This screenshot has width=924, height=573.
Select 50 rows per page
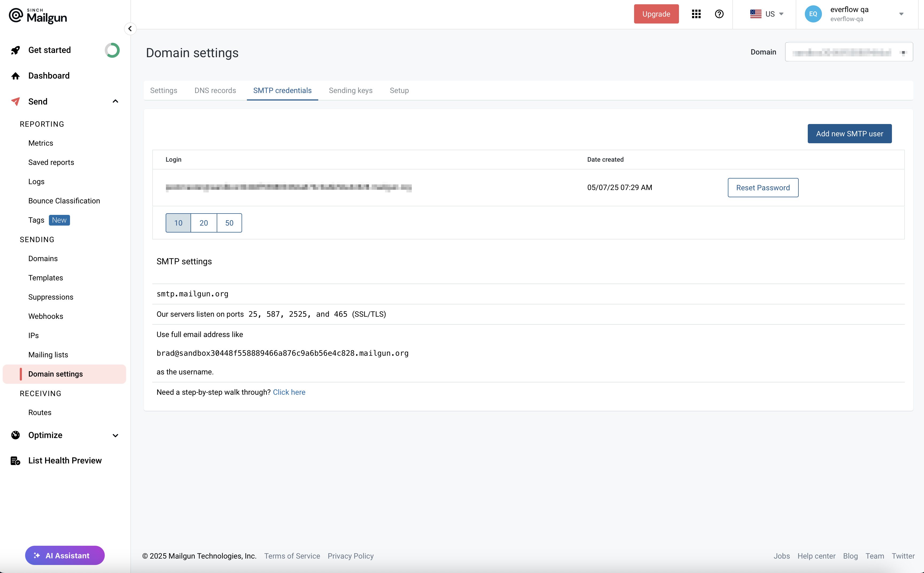click(229, 223)
